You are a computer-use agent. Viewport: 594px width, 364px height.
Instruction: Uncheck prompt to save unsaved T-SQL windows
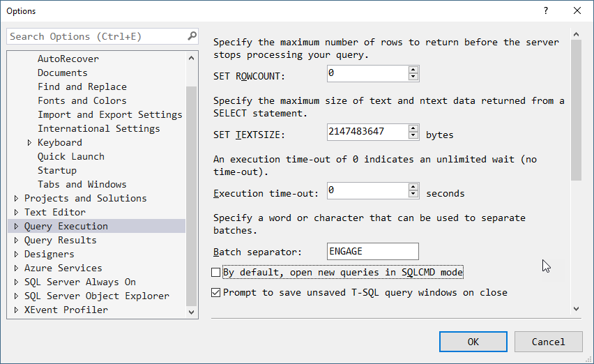(216, 292)
